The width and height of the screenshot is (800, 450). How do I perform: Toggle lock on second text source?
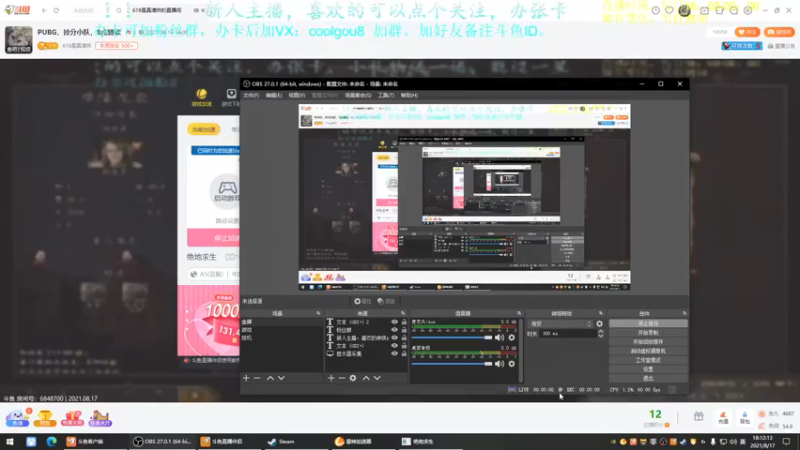click(x=404, y=330)
